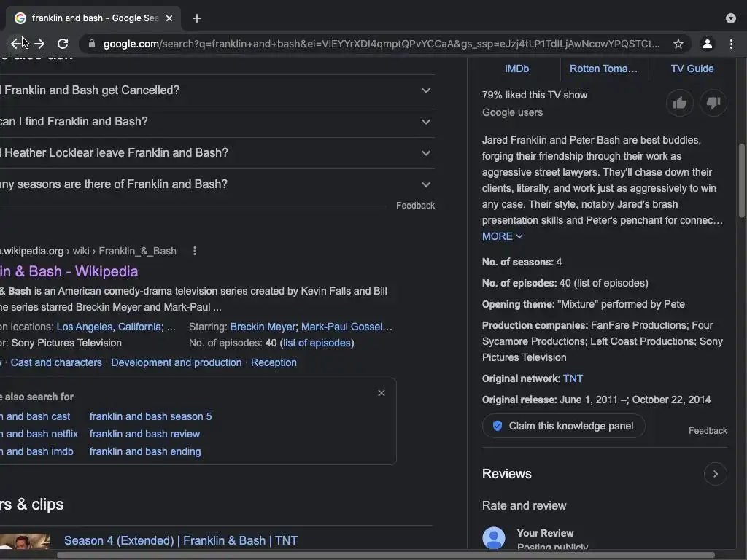Open a new browser tab
Screen dimensions: 747x560
coord(197,18)
